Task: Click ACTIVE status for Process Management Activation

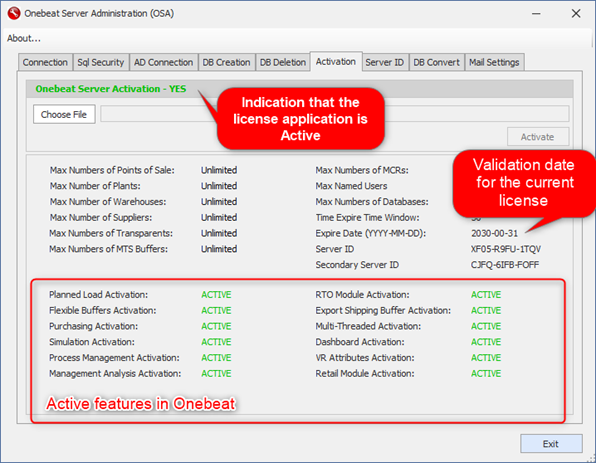Action: (x=216, y=358)
